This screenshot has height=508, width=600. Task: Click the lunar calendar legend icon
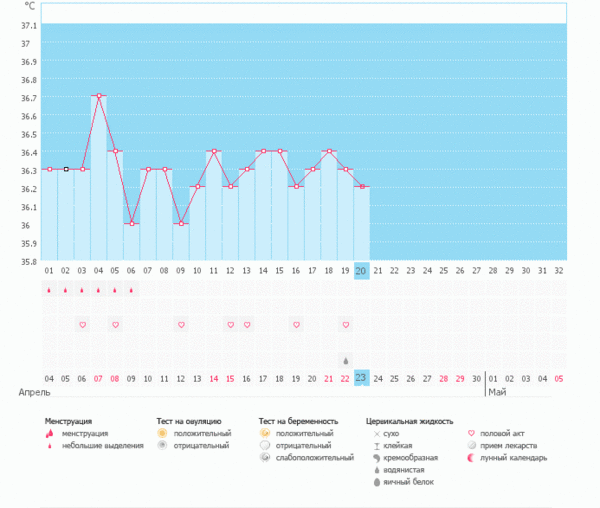472,458
